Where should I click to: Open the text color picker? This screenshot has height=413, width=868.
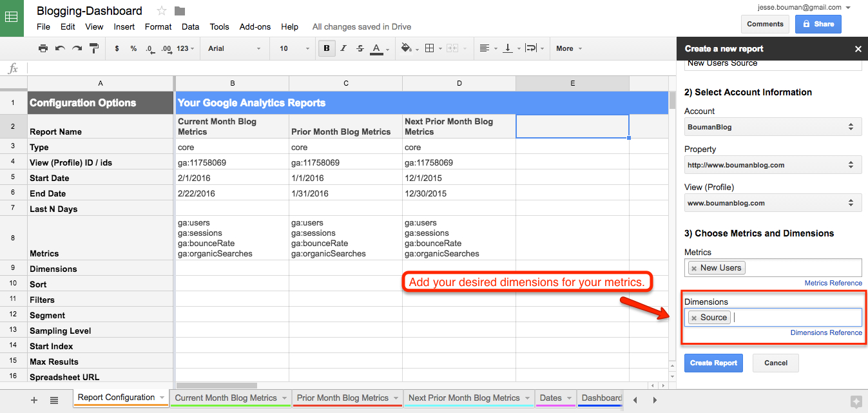pos(375,48)
